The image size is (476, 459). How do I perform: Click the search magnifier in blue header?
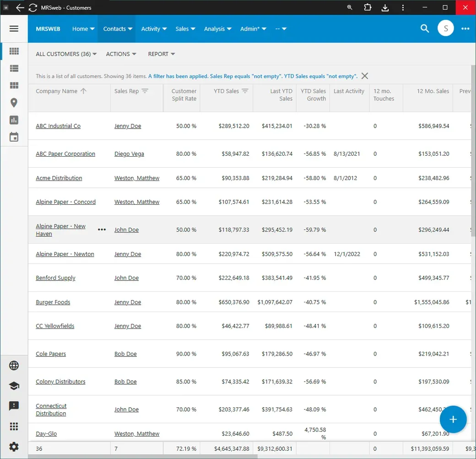(x=425, y=28)
